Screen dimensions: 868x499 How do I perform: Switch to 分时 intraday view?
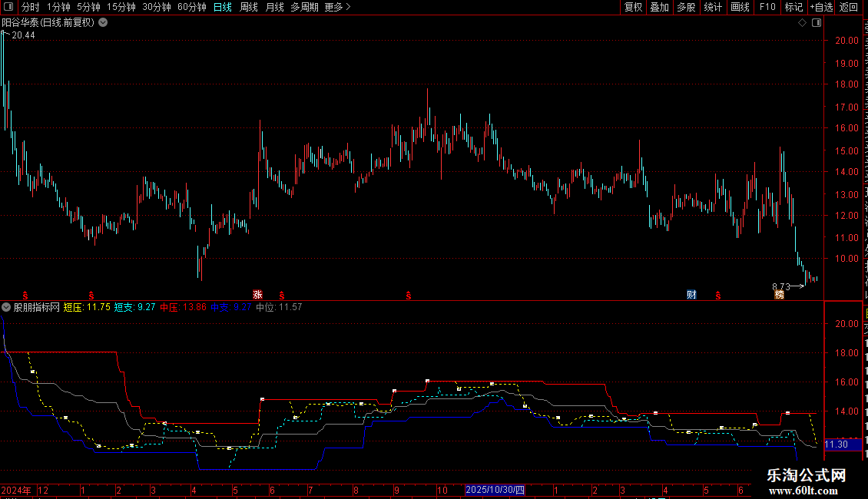tap(31, 7)
